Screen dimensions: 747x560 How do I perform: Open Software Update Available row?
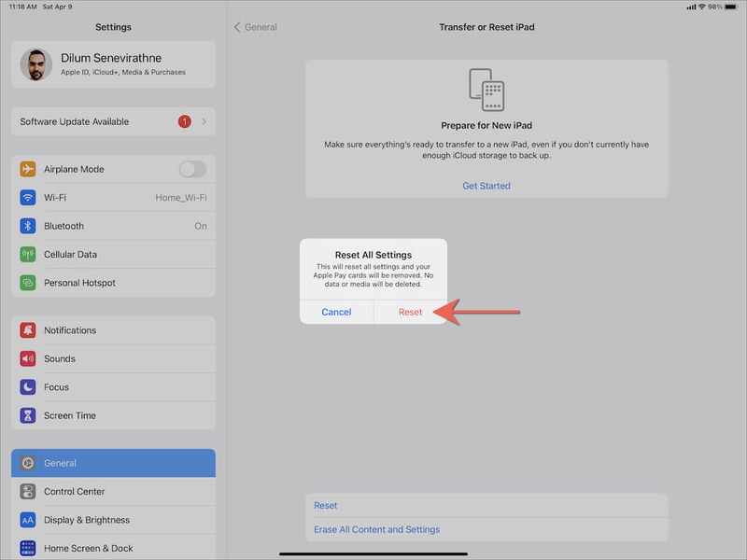tap(113, 121)
